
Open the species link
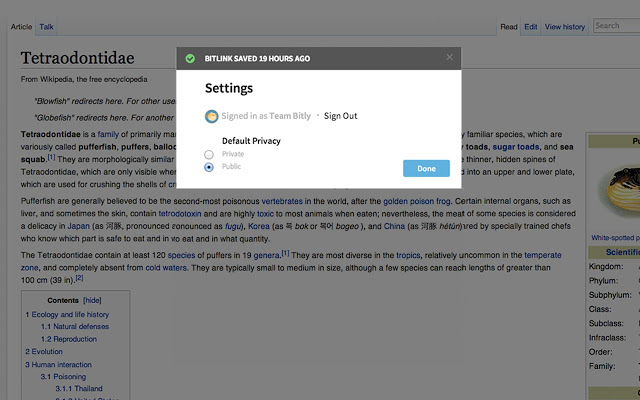[181, 256]
